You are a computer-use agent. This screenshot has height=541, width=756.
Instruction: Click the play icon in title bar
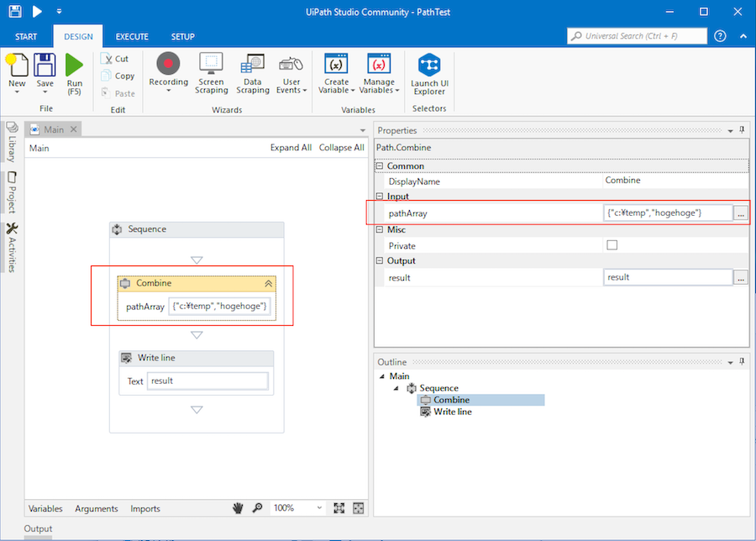pos(37,11)
